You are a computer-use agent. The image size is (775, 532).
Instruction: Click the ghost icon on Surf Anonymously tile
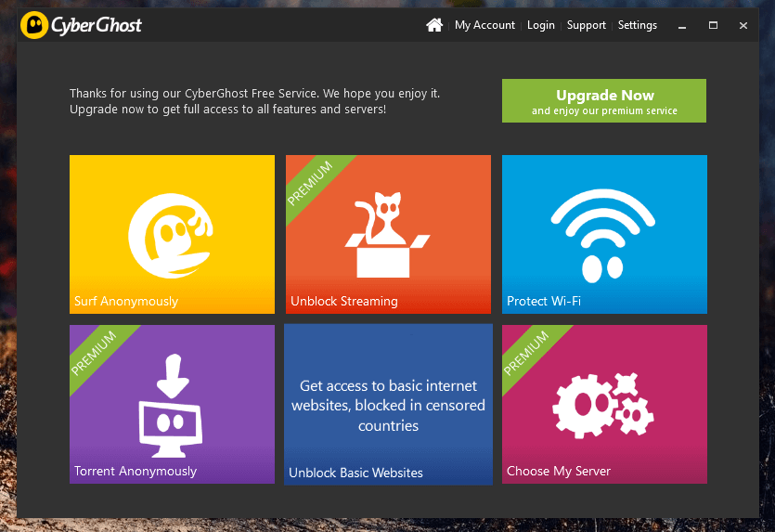(171, 236)
